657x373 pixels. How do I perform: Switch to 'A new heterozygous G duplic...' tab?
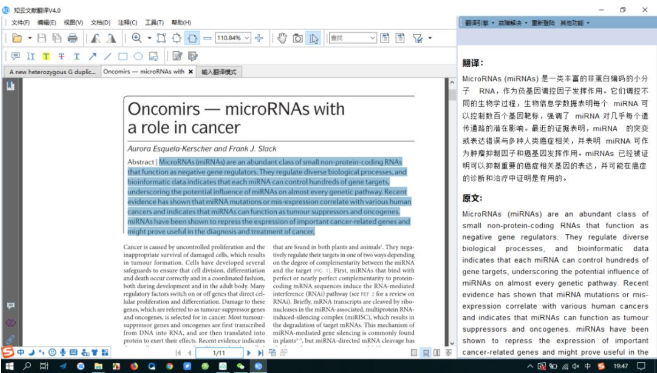[x=52, y=72]
